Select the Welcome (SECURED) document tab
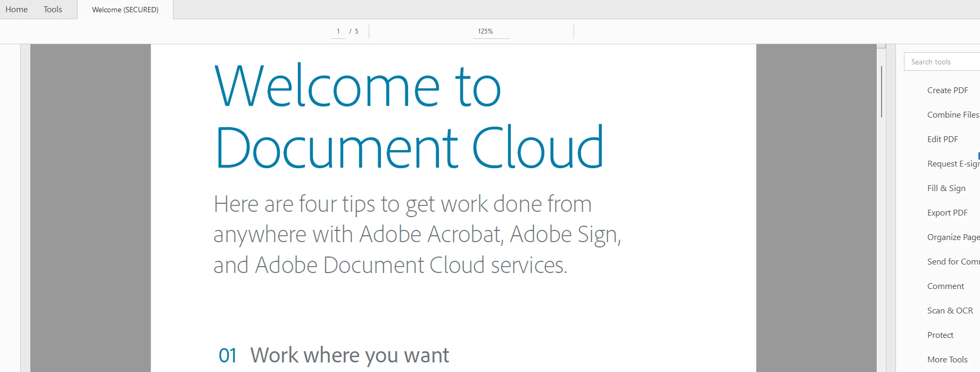The width and height of the screenshot is (980, 372). [x=125, y=10]
